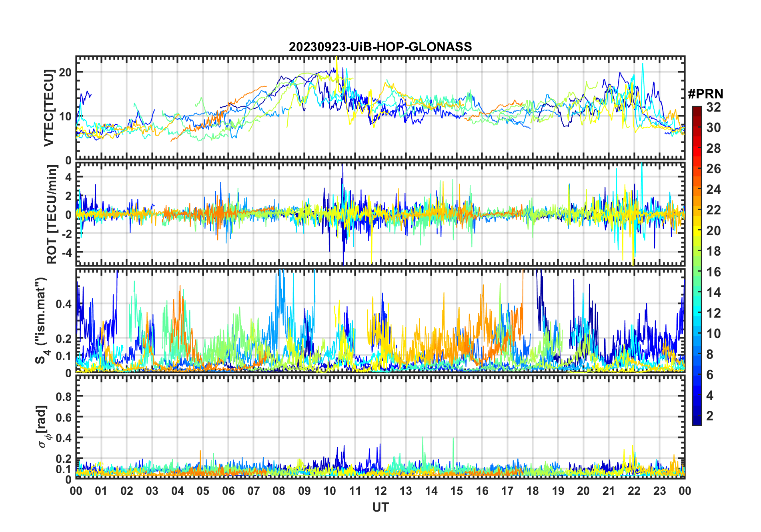Click the sigma-phi [rad] y-axis label

click(x=42, y=426)
